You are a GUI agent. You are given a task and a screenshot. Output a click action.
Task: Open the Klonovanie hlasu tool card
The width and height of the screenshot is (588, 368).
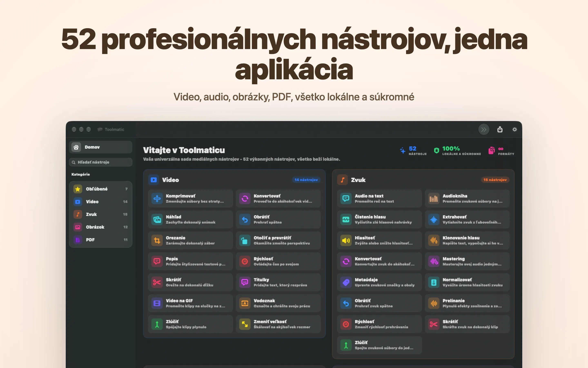click(x=467, y=240)
